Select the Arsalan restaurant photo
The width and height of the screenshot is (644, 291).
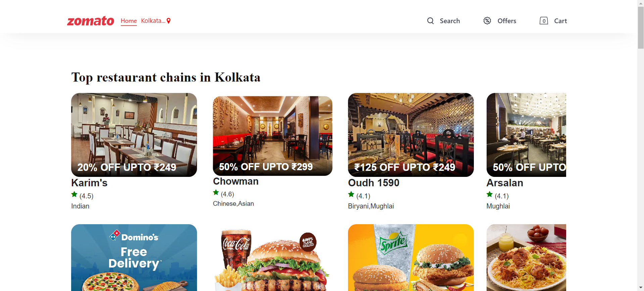coord(526,135)
